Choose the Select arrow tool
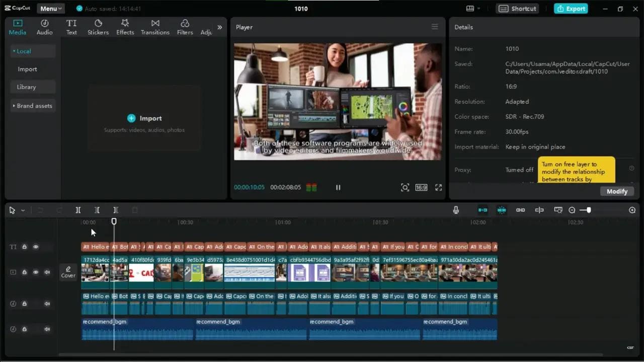Screen dimensions: 644x362 (12, 210)
